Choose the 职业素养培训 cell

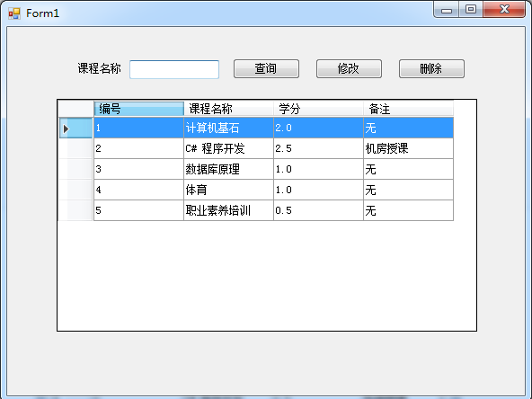(228, 210)
